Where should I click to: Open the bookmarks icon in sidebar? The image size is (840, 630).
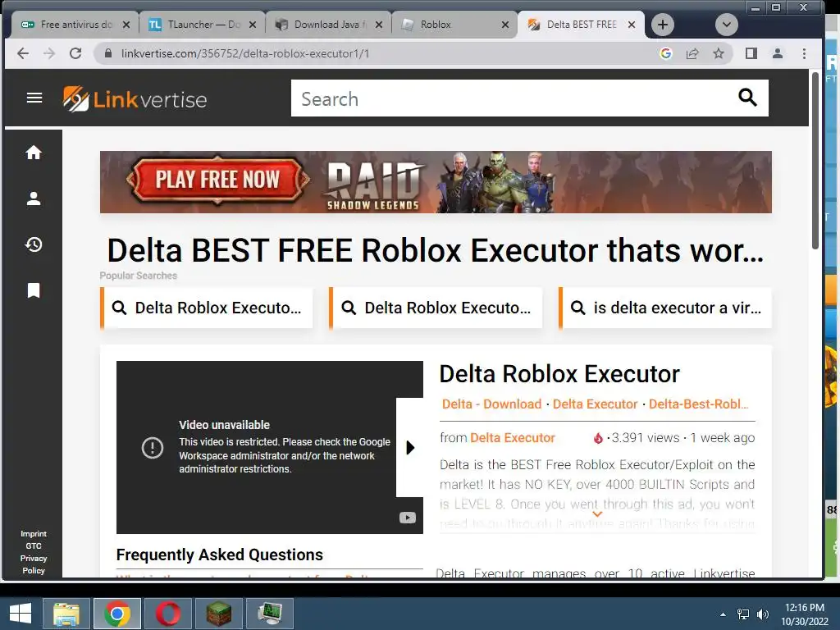pyautogui.click(x=34, y=290)
